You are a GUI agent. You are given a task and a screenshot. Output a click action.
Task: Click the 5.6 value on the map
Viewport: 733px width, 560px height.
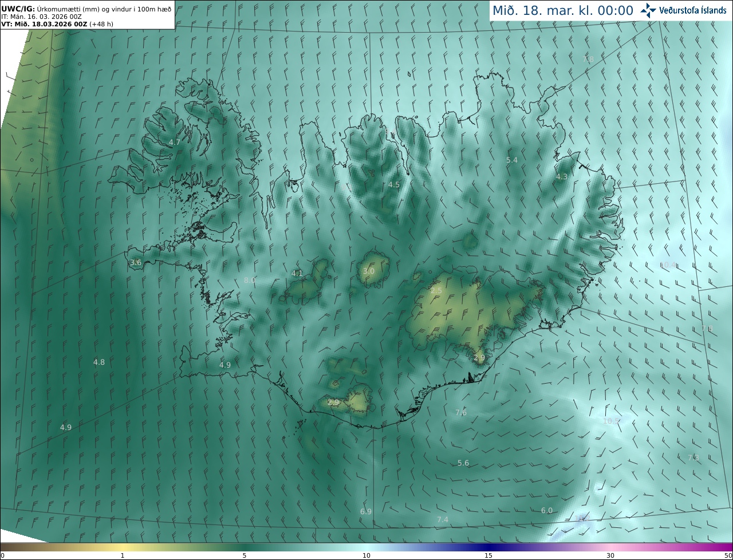click(x=463, y=463)
